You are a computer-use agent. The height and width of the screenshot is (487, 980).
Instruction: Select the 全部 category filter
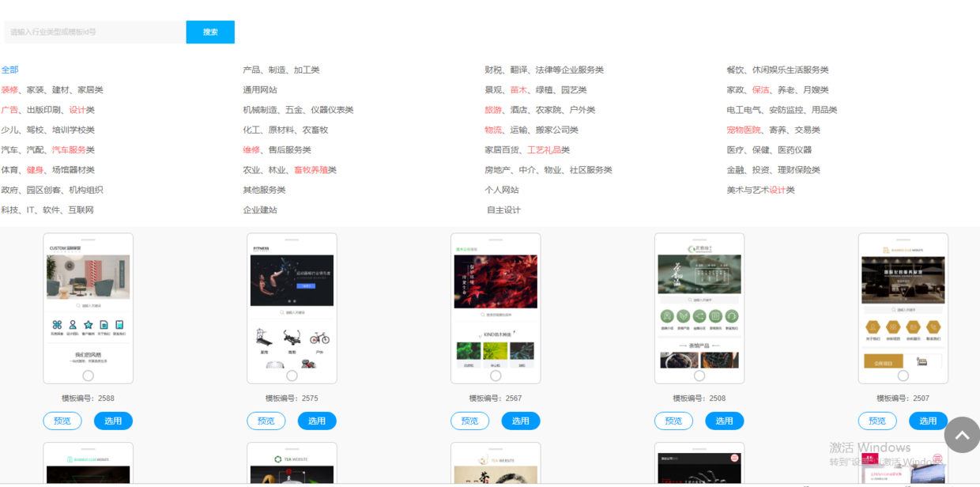pyautogui.click(x=9, y=70)
